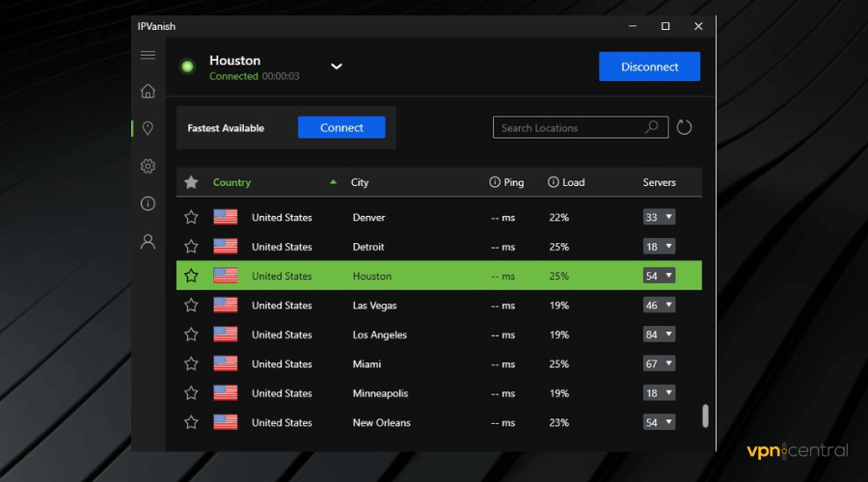Open the Minneapolis servers dropdown
The image size is (868, 482).
659,393
